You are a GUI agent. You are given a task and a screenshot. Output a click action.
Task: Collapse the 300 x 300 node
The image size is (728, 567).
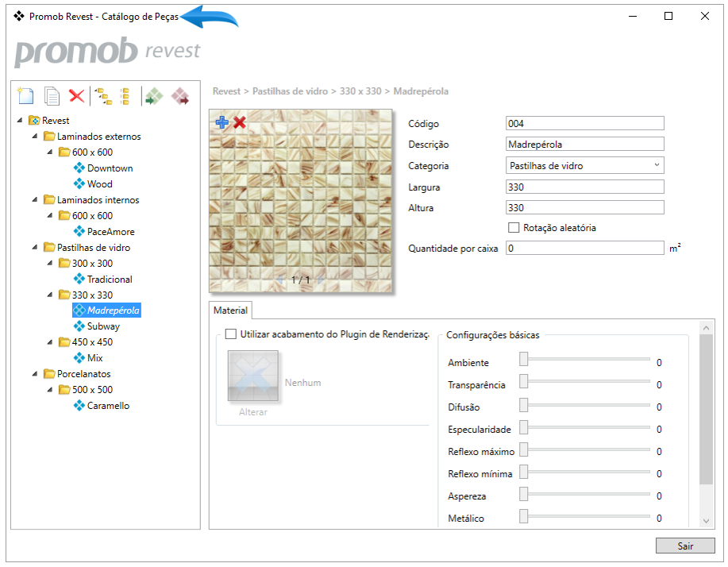[x=50, y=264]
